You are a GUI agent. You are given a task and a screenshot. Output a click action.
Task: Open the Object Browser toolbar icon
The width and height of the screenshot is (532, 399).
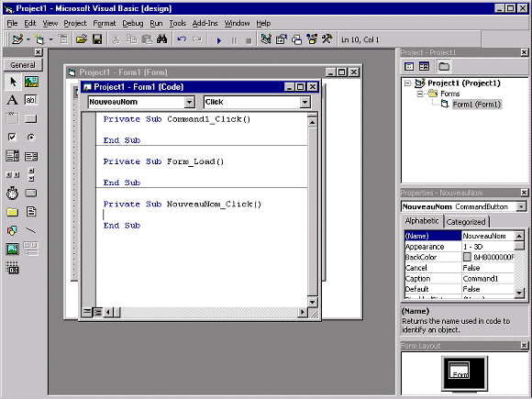(x=312, y=39)
